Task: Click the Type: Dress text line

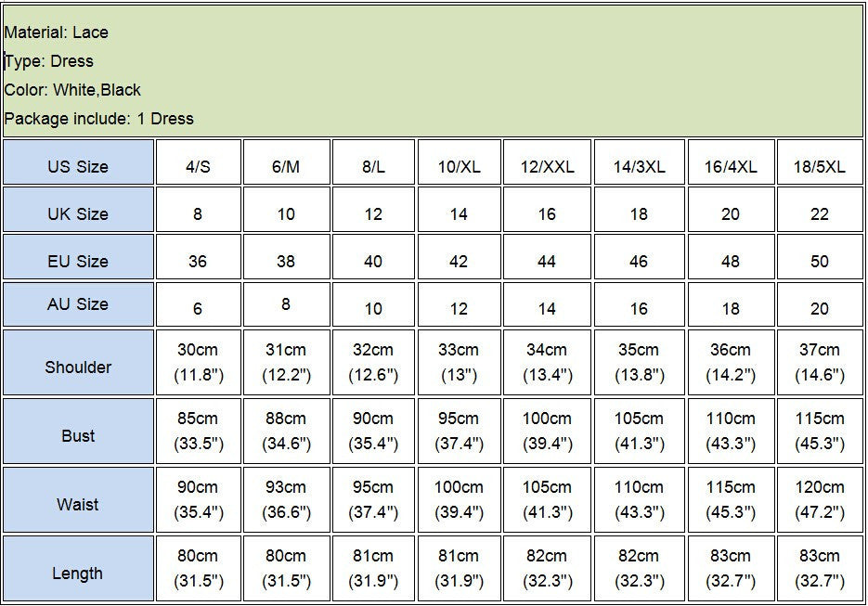Action: (49, 61)
